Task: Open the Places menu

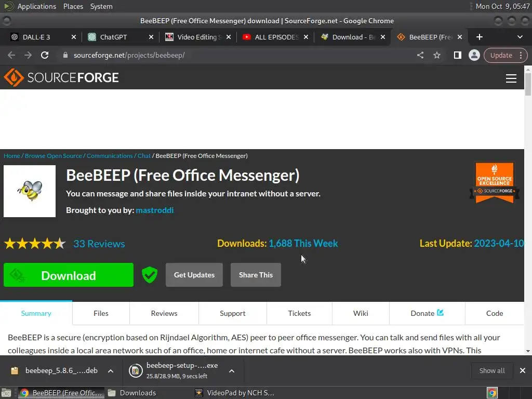Action: tap(73, 6)
